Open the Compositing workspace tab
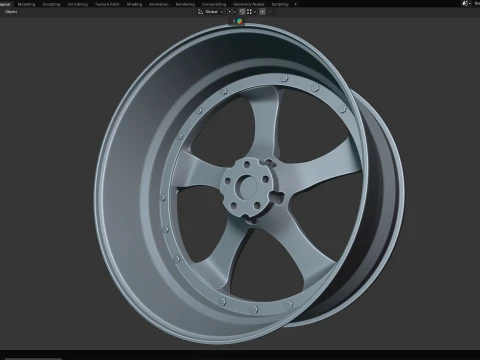480x360 pixels. [x=214, y=4]
